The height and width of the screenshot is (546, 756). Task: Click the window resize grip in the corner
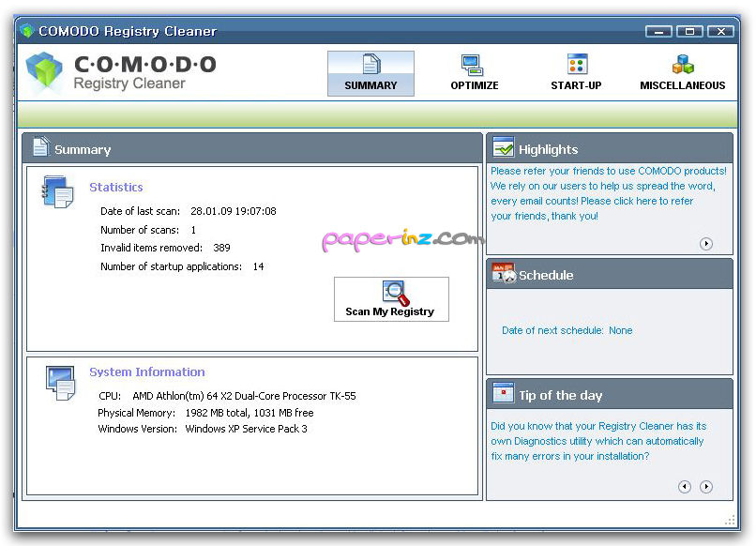click(x=730, y=520)
